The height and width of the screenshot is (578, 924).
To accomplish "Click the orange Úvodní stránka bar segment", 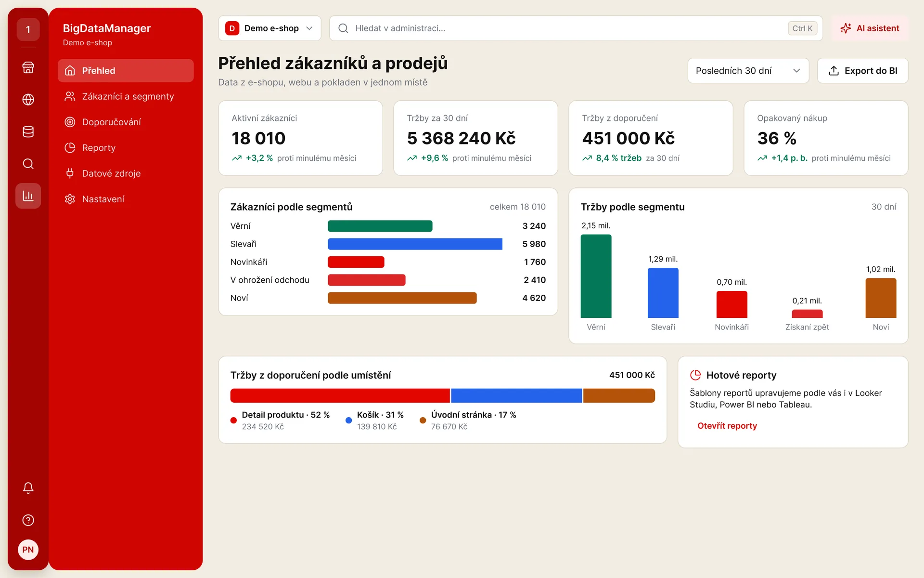I will point(619,395).
